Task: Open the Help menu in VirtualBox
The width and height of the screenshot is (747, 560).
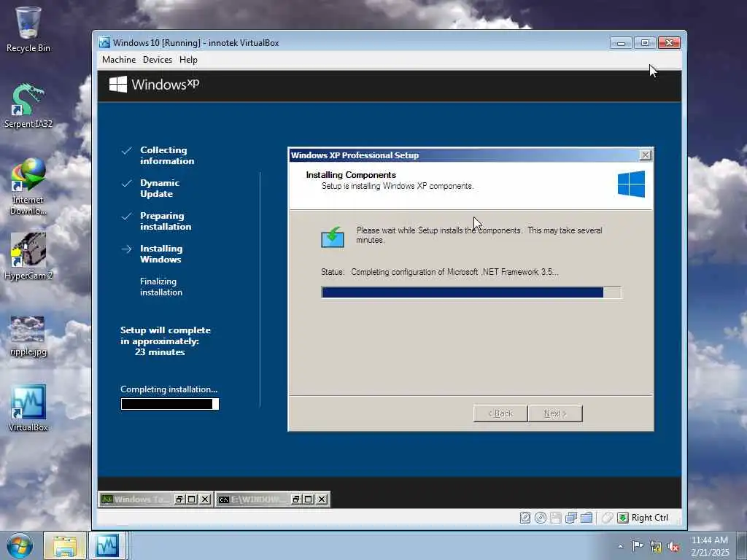Action: pyautogui.click(x=188, y=60)
